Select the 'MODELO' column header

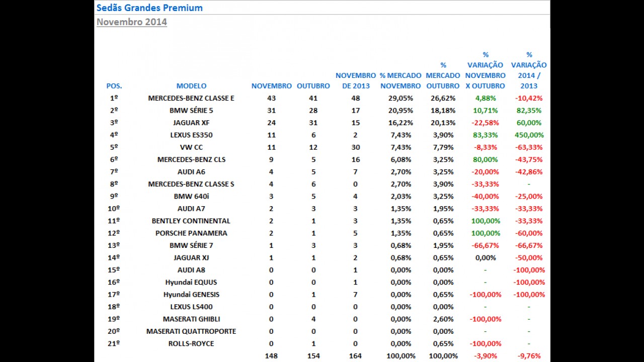point(191,86)
